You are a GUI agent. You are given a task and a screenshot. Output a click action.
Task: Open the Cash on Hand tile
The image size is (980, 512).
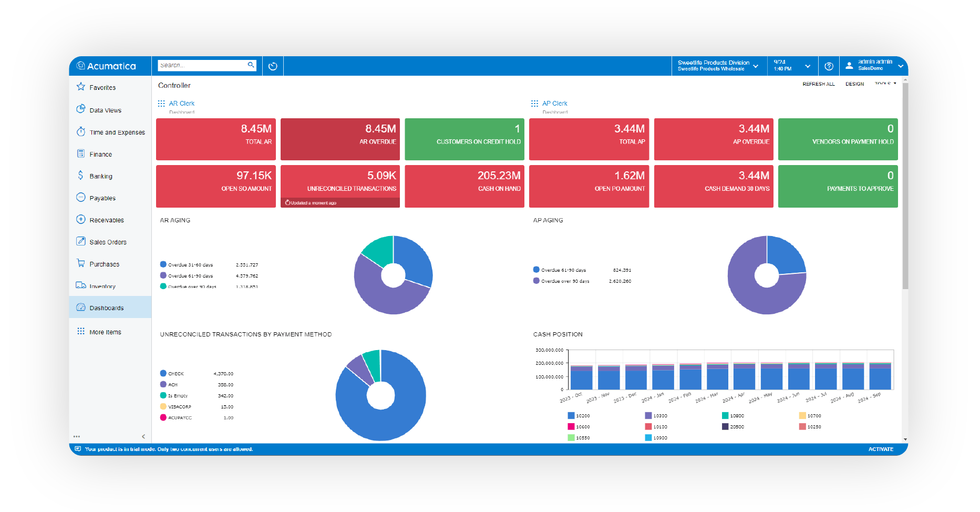click(x=465, y=186)
